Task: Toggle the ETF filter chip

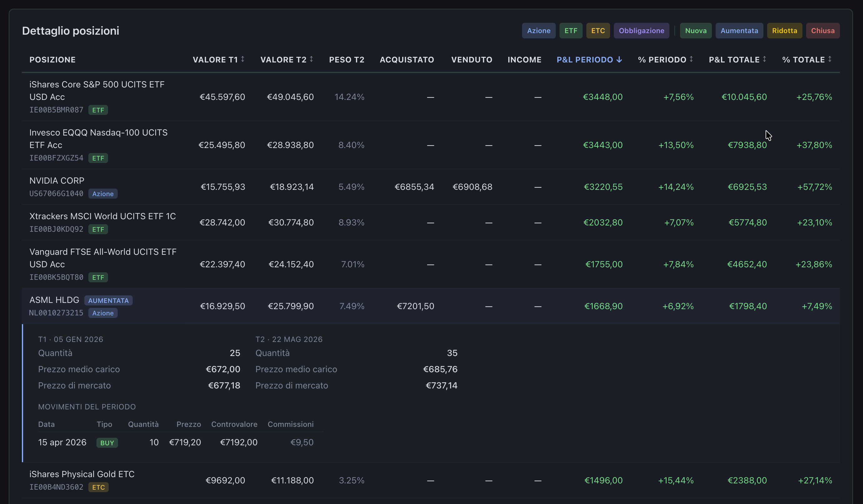Action: pyautogui.click(x=571, y=31)
